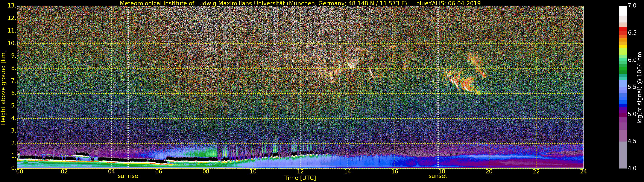644x182 pixels.
Task: Click the time tick label '04'
Action: coord(111,172)
